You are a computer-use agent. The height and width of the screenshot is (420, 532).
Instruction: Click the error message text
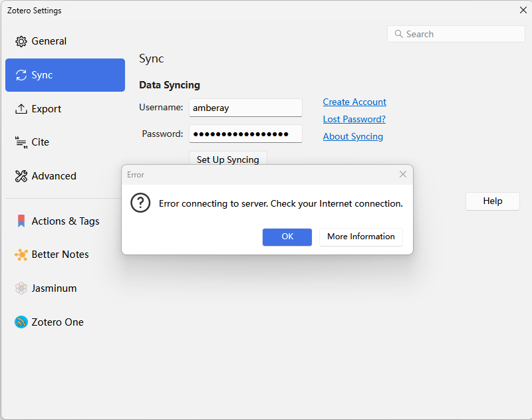pos(281,203)
